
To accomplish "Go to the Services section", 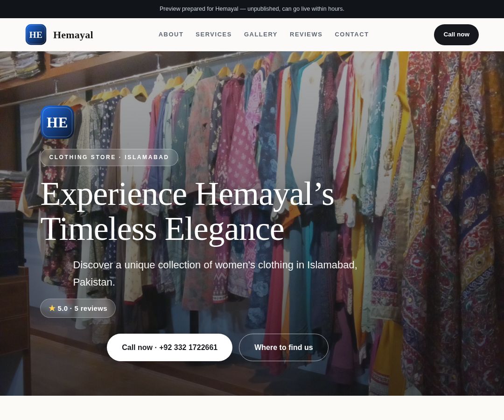I will [214, 35].
